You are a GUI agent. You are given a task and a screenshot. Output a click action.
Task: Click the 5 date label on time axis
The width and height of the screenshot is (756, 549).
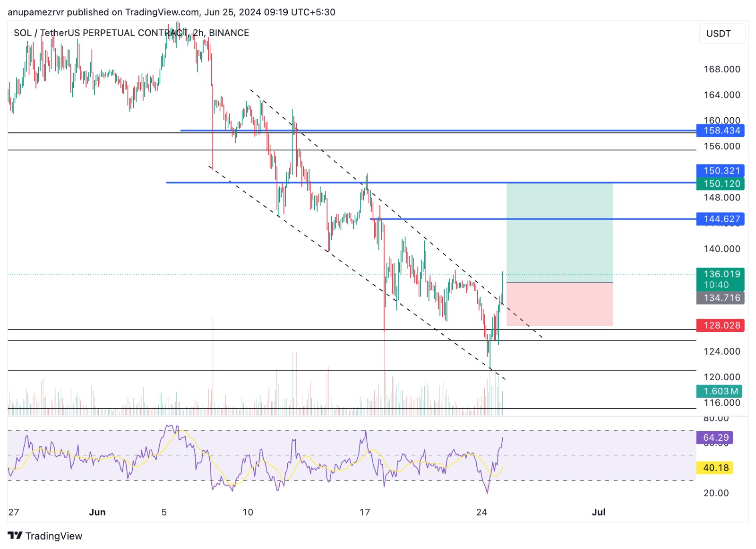coord(164,512)
